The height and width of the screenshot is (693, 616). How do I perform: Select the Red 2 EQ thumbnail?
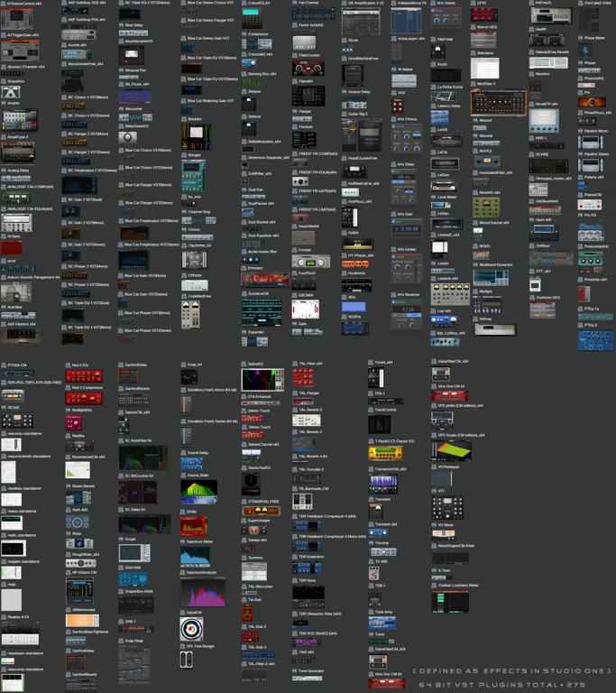84,376
